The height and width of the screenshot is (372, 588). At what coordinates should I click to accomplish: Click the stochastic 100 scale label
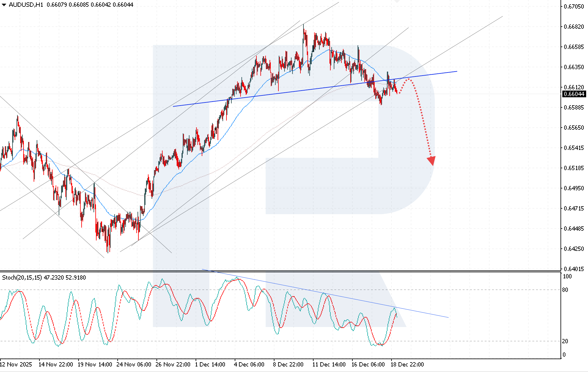[x=567, y=277]
